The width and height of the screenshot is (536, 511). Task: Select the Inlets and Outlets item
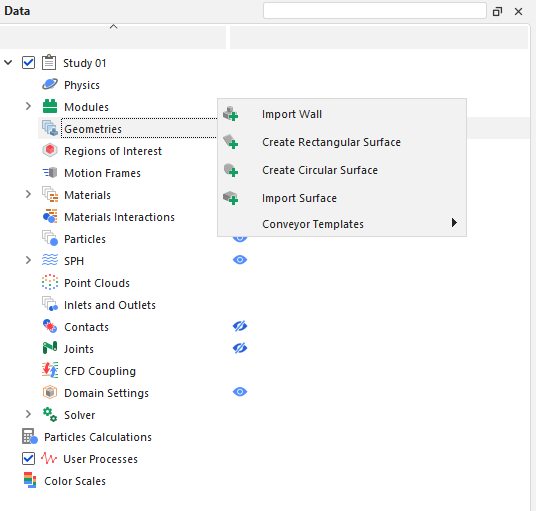110,305
